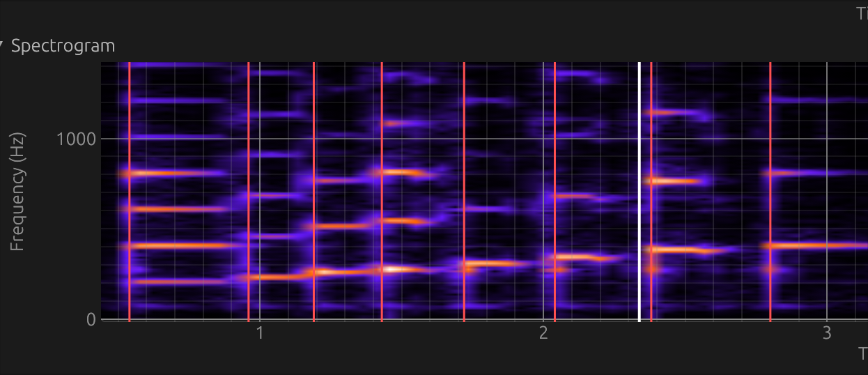
Task: Click the Frequency (Hz) axis title
Action: [17, 191]
